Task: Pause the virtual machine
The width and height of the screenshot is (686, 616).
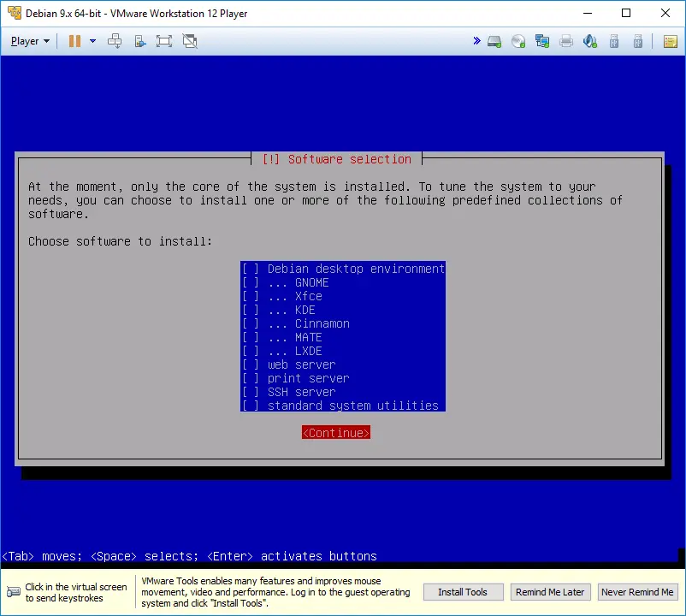Action: (x=74, y=41)
